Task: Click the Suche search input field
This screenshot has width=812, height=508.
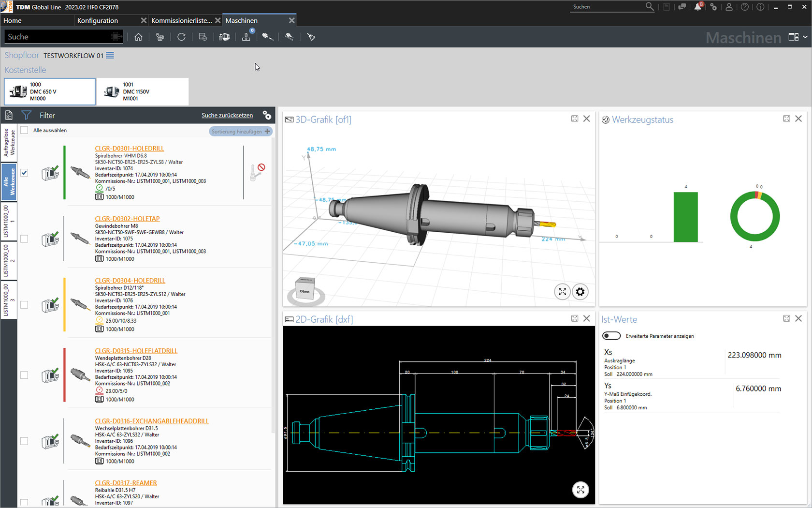Action: pyautogui.click(x=58, y=37)
